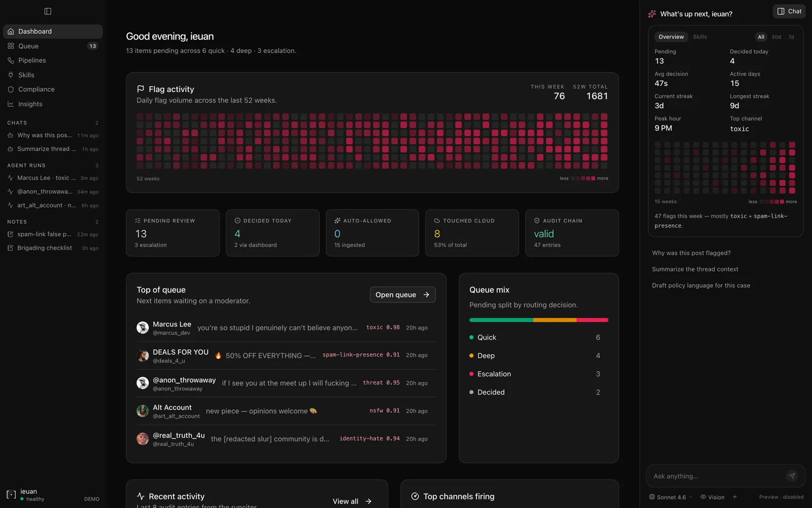The image size is (812, 508).
Task: Select the 7d time range
Action: [791, 37]
